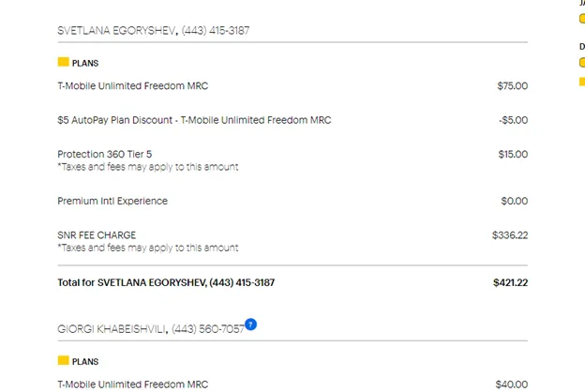Click the SNR FEE CHARGE item

coord(97,235)
